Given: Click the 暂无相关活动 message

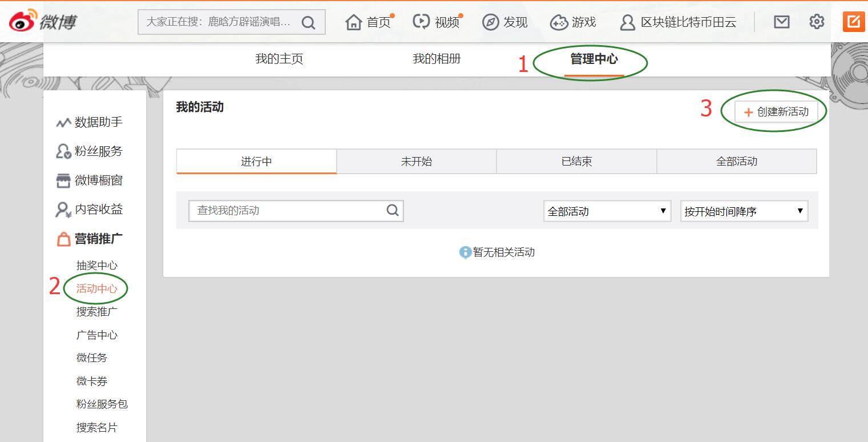Looking at the screenshot, I should coord(504,252).
